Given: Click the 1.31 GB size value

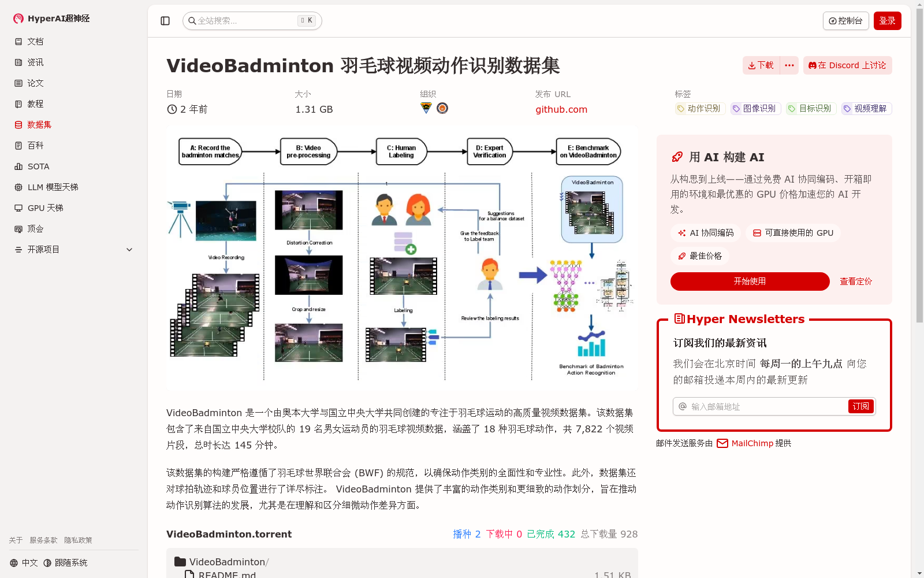Looking at the screenshot, I should pyautogui.click(x=314, y=109).
